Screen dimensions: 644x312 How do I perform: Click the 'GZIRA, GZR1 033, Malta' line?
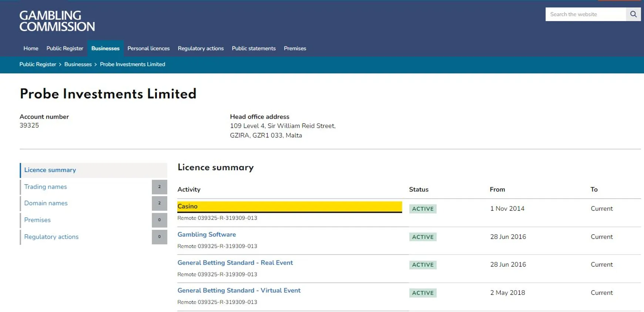coord(266,136)
